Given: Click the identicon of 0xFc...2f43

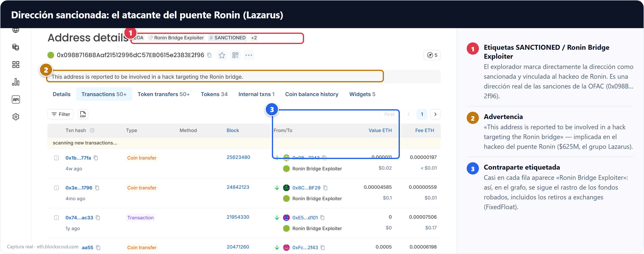Looking at the screenshot, I should click(x=286, y=247).
